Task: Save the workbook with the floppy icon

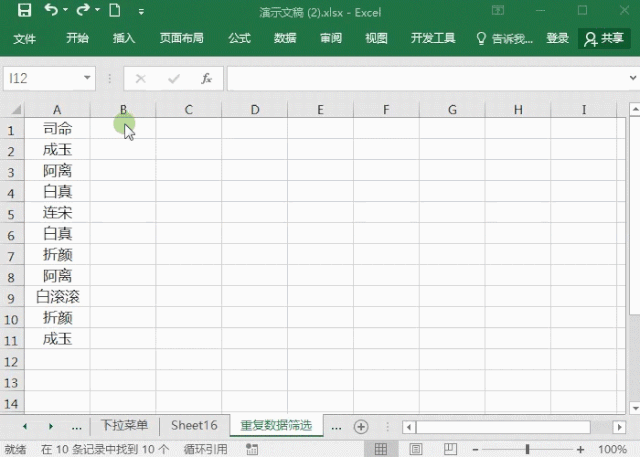Action: click(x=24, y=10)
